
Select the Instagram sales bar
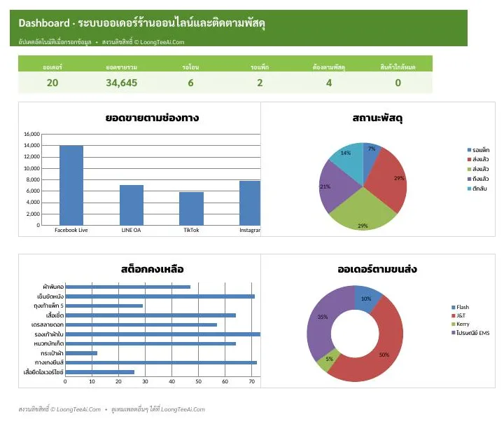(250, 203)
